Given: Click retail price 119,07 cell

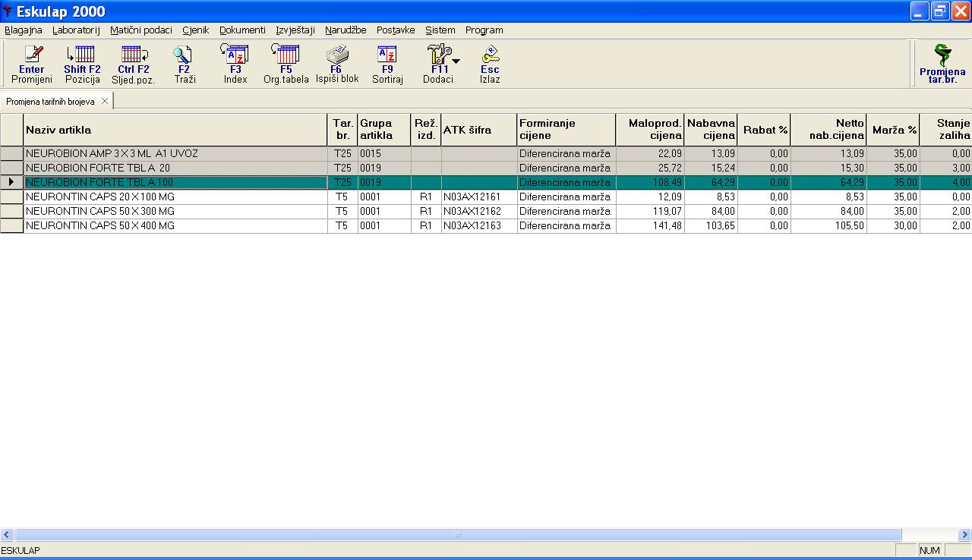Looking at the screenshot, I should (650, 211).
